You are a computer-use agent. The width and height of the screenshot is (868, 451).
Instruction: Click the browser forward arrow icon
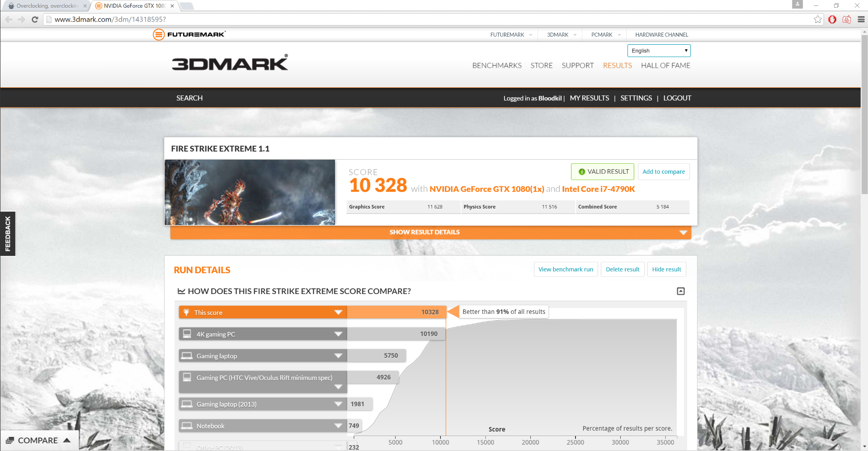[21, 19]
